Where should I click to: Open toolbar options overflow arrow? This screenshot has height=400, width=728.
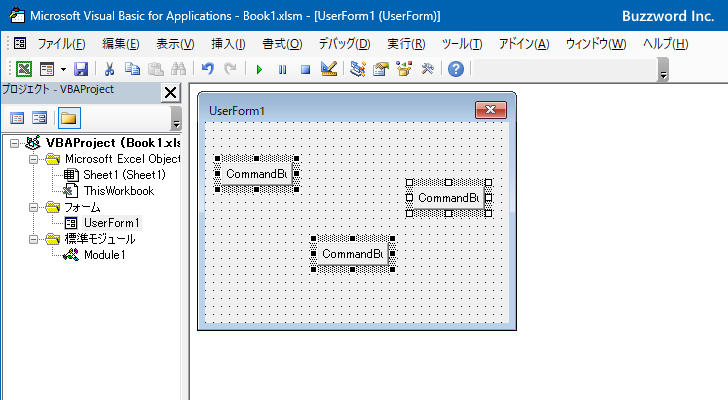coord(663,75)
